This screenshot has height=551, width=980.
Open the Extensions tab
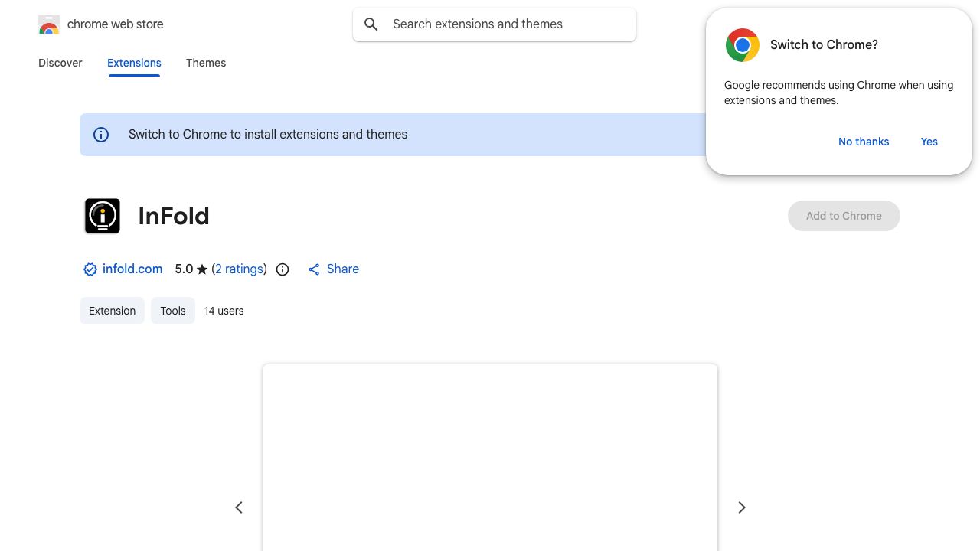tap(134, 63)
